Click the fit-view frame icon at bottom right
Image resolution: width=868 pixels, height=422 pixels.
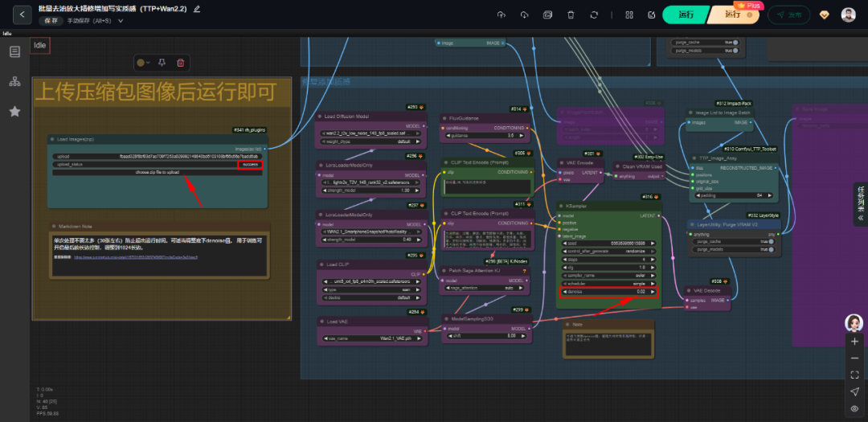(854, 375)
